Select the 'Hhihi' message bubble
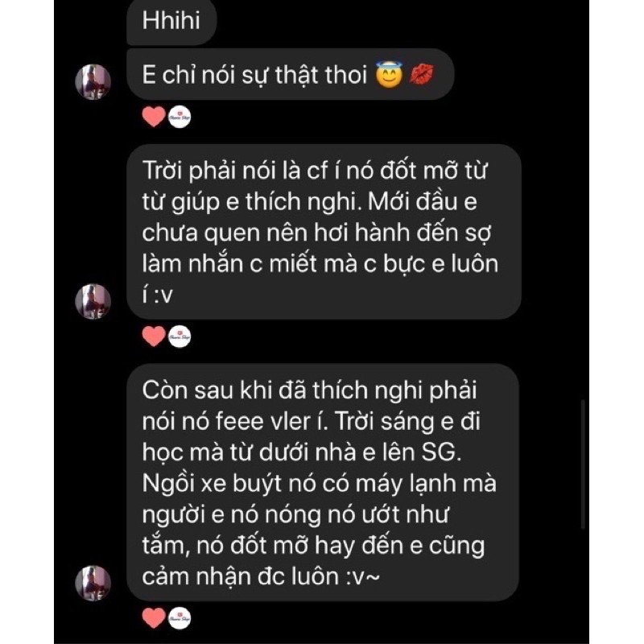 point(171,22)
